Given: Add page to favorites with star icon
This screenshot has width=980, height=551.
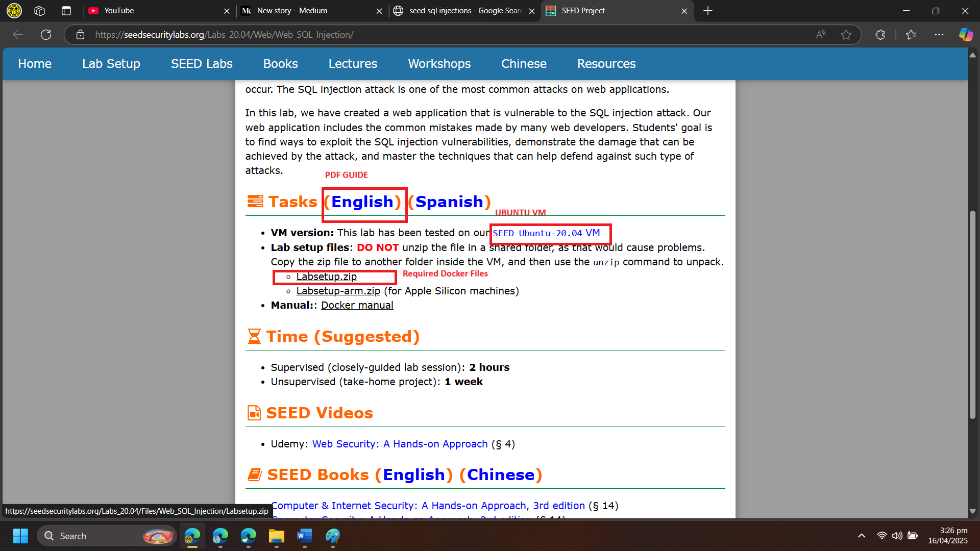Looking at the screenshot, I should pyautogui.click(x=846, y=35).
